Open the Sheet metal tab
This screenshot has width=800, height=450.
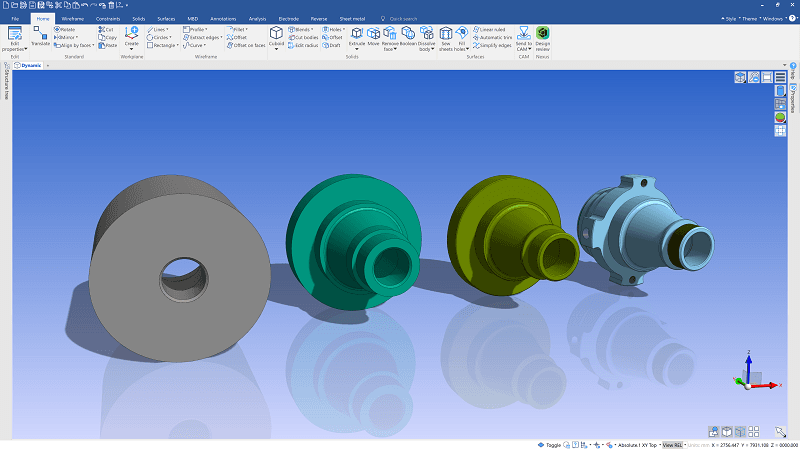[x=352, y=18]
